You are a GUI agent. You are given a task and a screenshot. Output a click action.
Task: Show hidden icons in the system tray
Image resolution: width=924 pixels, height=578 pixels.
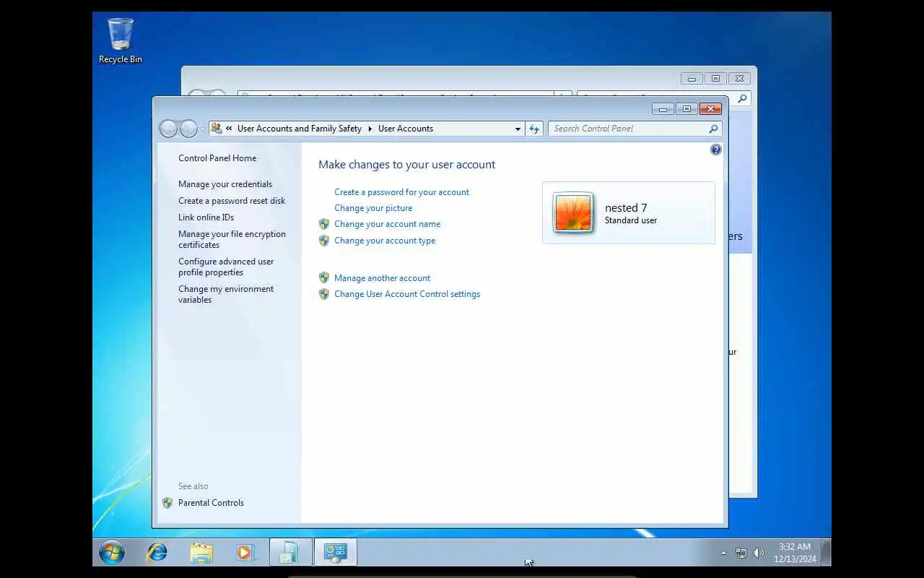723,553
